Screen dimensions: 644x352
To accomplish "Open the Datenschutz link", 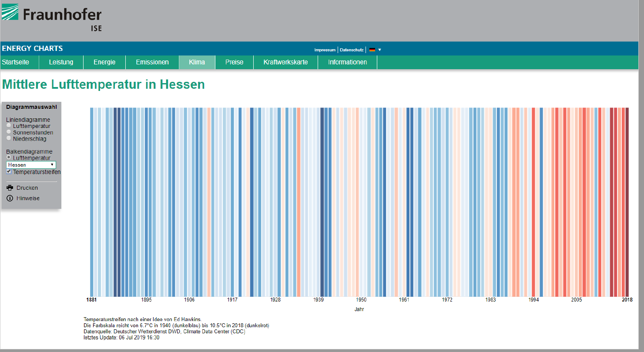I will [352, 50].
